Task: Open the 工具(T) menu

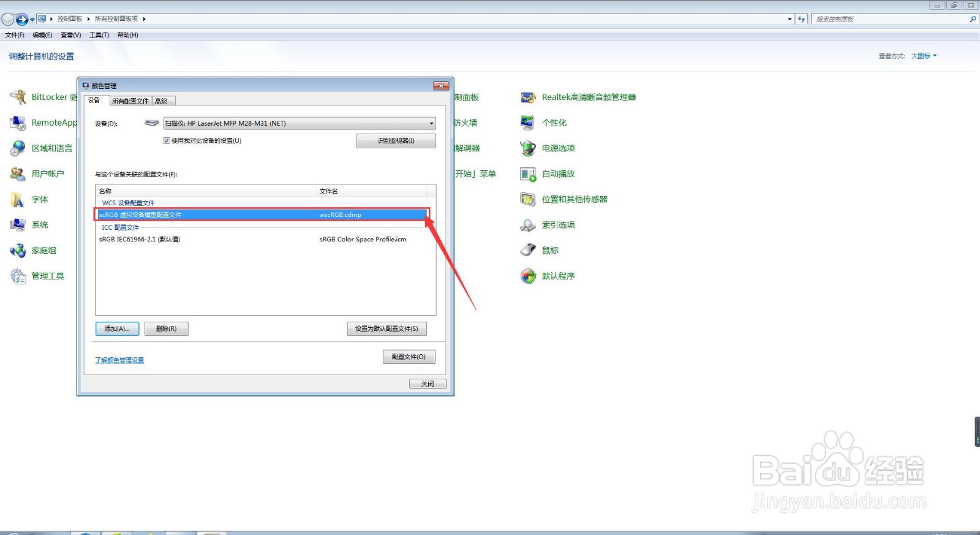Action: click(99, 35)
